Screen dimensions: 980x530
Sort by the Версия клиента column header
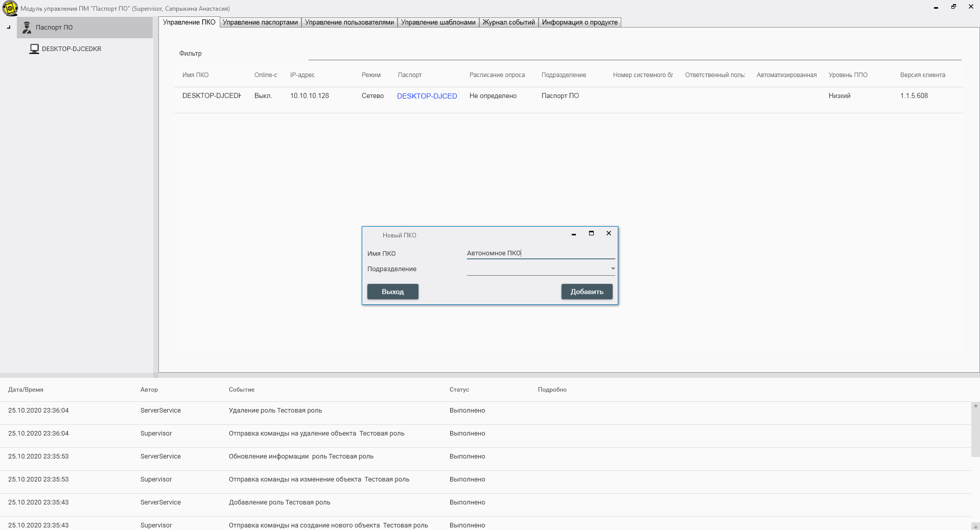point(923,75)
